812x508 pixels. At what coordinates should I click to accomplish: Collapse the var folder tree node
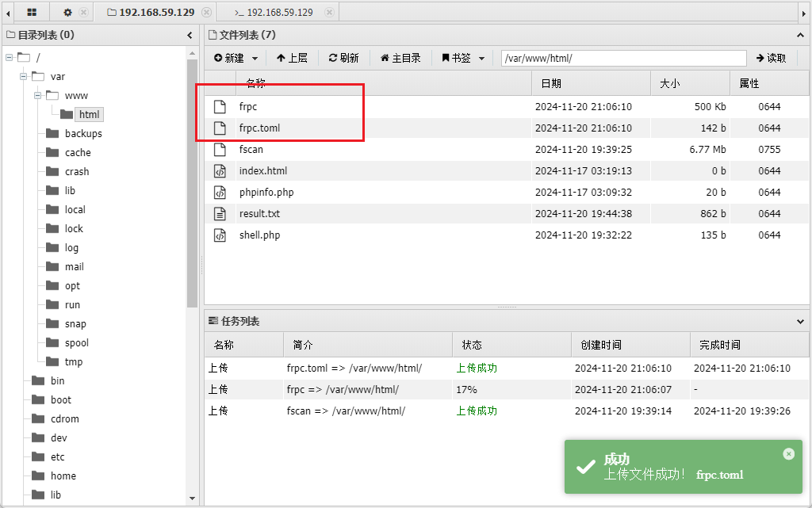tap(23, 77)
